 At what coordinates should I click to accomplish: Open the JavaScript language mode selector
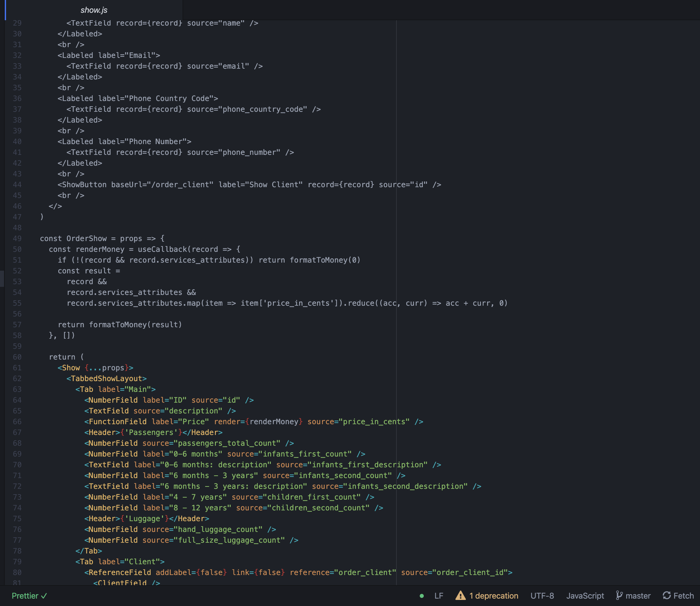(585, 596)
